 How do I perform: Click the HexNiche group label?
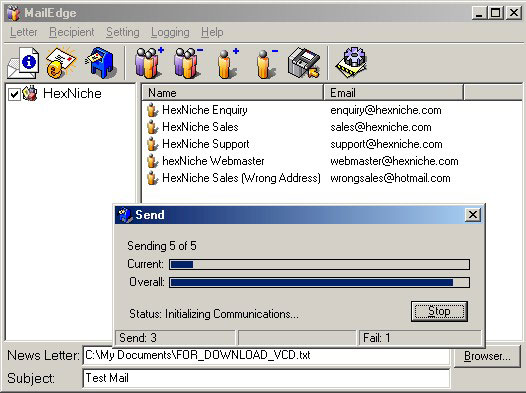pyautogui.click(x=72, y=94)
